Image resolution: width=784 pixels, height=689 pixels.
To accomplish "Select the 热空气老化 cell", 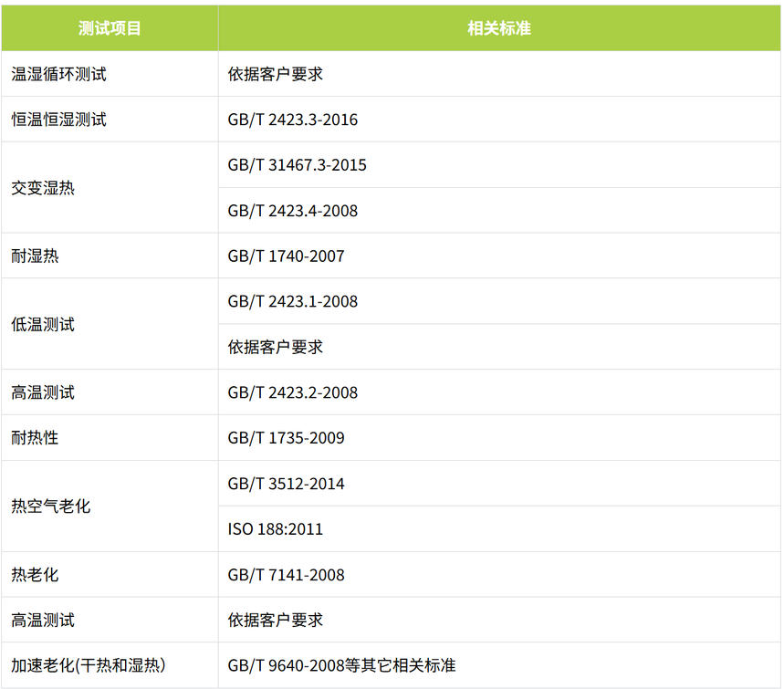I will tap(110, 506).
